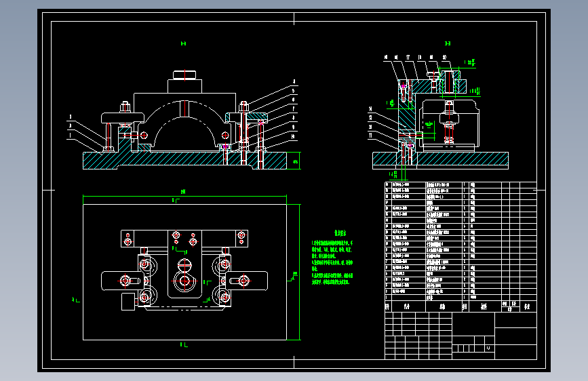Screen dimensions: 588x381
Task: Click the small square block in the plan view
Action: tap(128, 302)
